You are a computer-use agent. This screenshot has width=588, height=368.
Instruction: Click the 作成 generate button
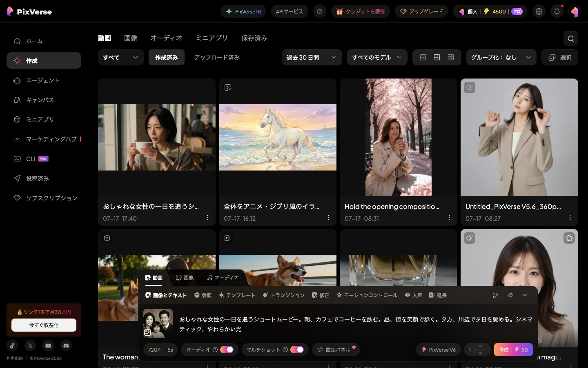(x=513, y=350)
